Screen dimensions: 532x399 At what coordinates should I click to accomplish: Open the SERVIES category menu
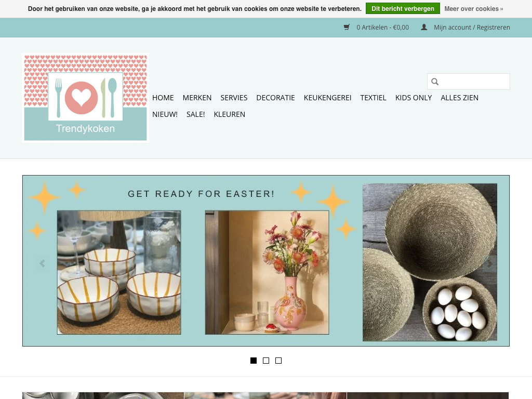click(x=234, y=98)
